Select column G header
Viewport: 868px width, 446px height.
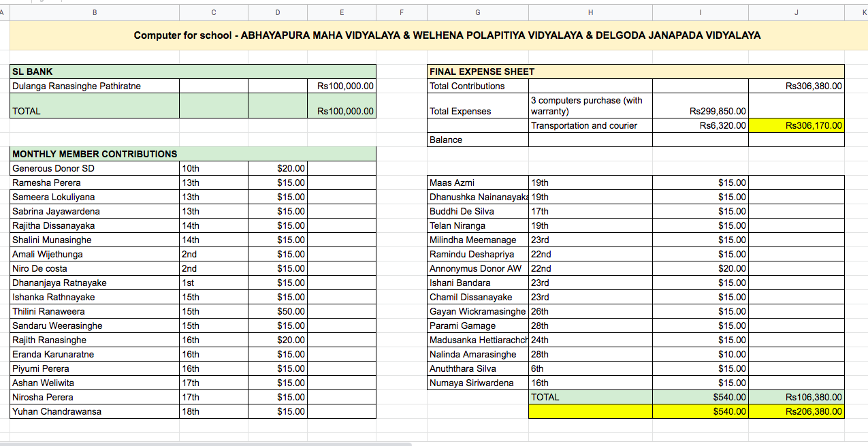[x=478, y=12]
